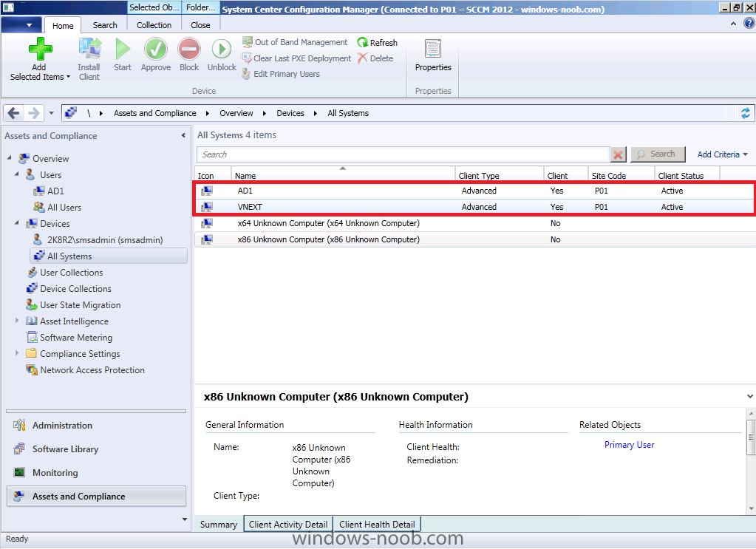The width and height of the screenshot is (756, 549).
Task: Click the red Block icon
Action: 189,49
